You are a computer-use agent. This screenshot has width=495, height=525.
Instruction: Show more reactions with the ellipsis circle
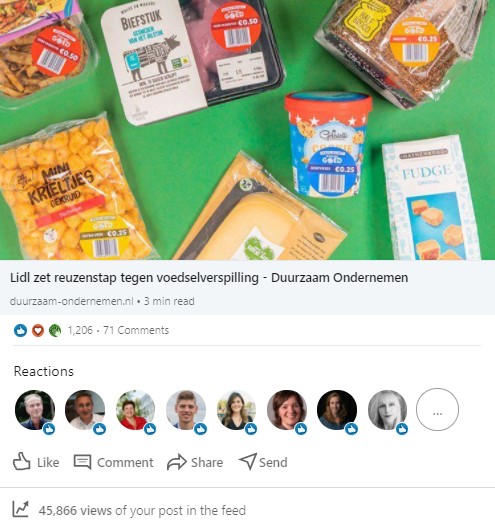click(437, 409)
